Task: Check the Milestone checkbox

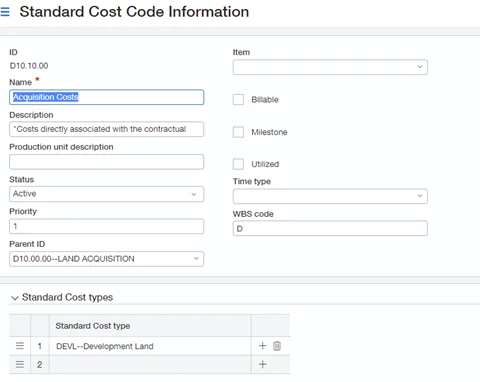Action: click(x=238, y=132)
